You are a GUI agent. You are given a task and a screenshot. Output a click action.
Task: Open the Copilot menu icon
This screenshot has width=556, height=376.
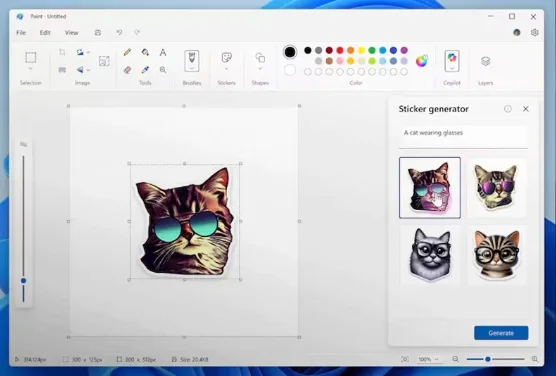pyautogui.click(x=452, y=57)
